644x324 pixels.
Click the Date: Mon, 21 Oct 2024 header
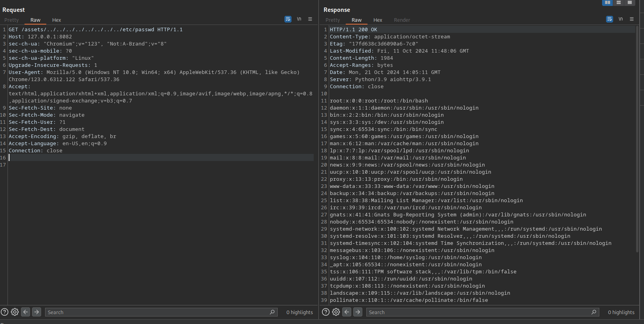[385, 72]
